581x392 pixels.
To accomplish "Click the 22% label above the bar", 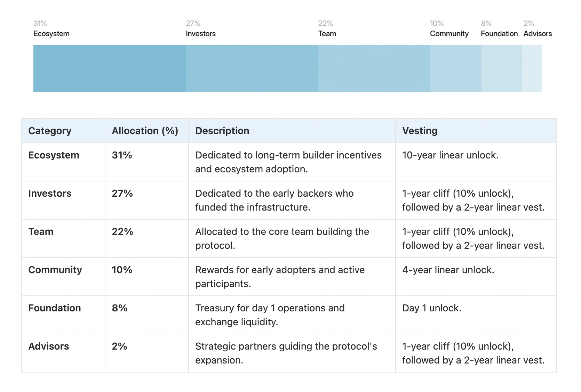I will (325, 23).
